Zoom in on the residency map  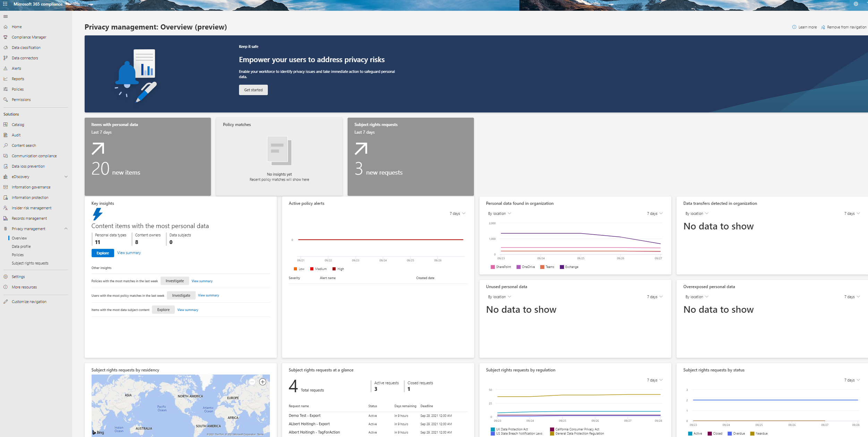tap(263, 382)
